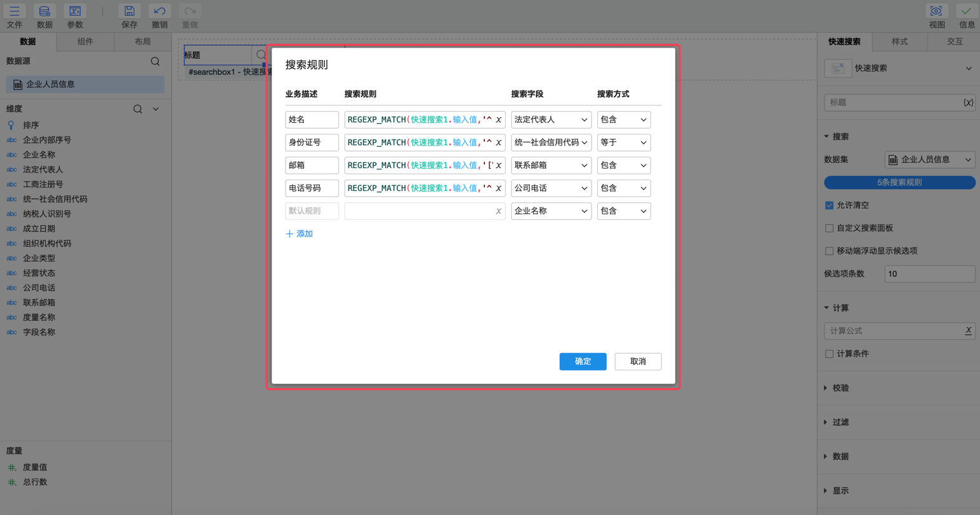Add a new rule via 添加 link
The height and width of the screenshot is (515, 980).
(x=298, y=233)
